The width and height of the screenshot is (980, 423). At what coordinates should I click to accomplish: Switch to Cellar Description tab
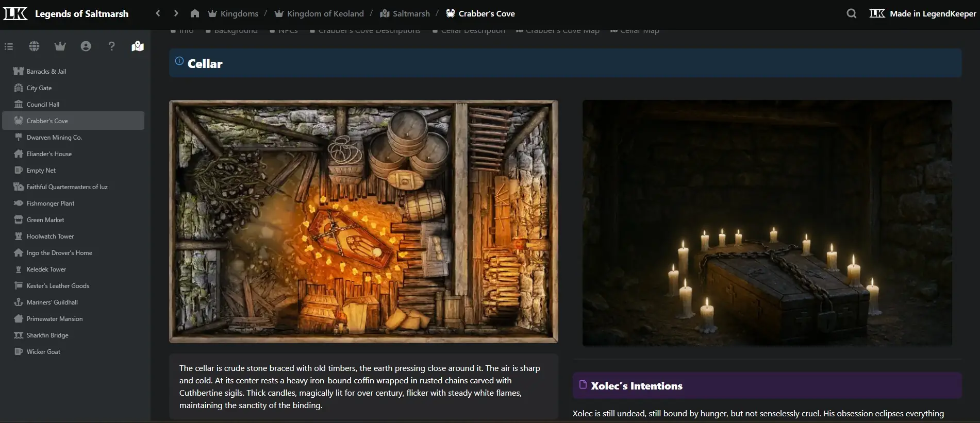point(473,31)
